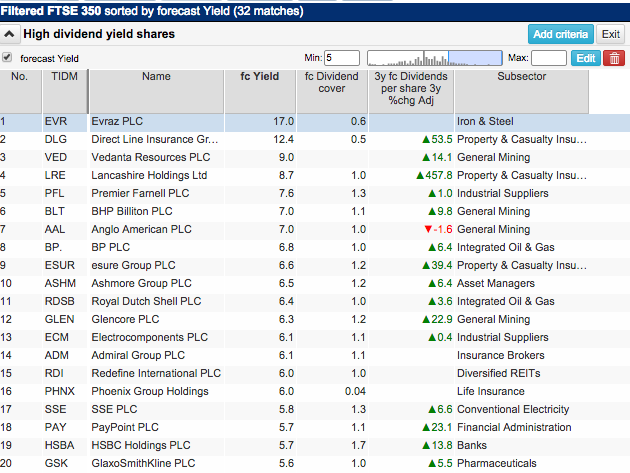Click the VED ticker cell
This screenshot has height=473, width=630.
[x=56, y=158]
